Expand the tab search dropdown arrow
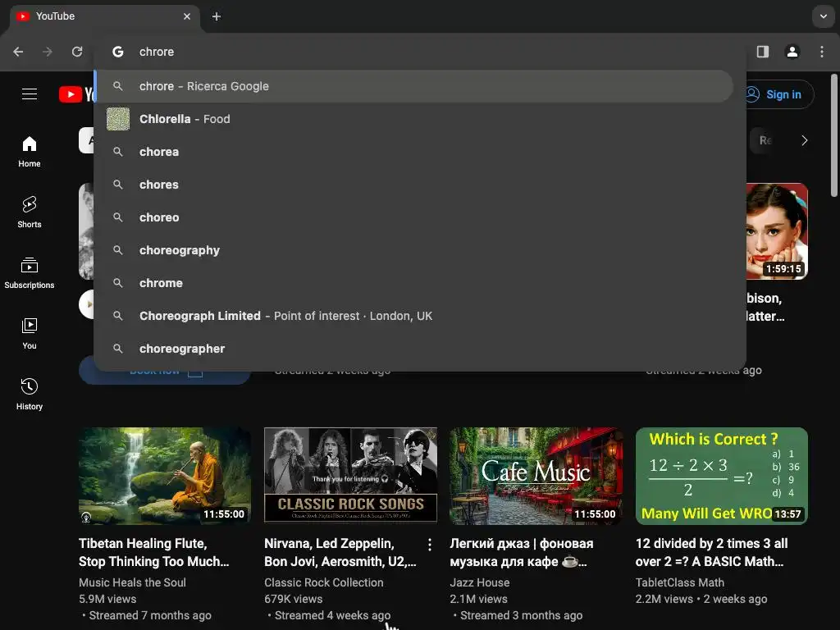Viewport: 840px width, 630px height. pos(824,16)
